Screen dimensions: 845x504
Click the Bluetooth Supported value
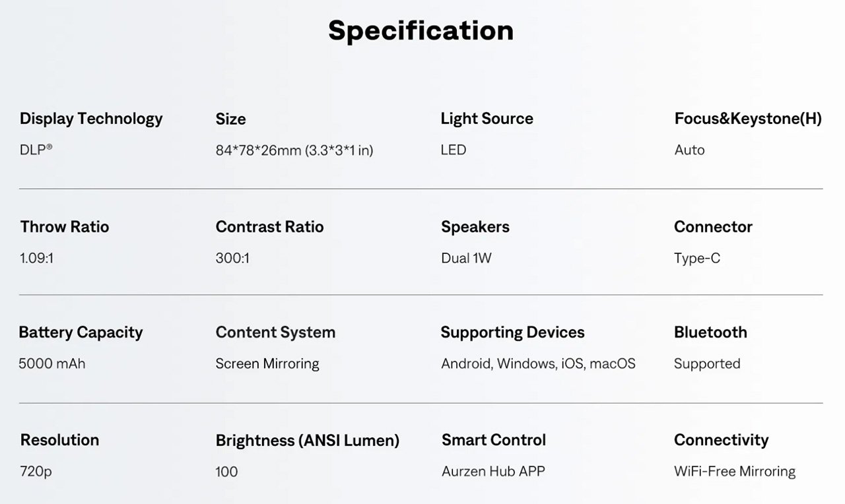707,363
